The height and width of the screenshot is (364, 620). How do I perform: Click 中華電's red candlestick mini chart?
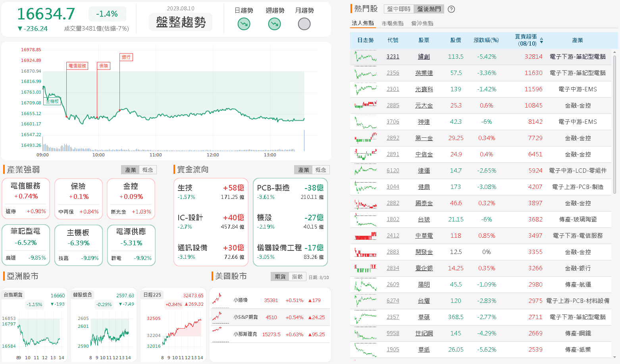[364, 235]
